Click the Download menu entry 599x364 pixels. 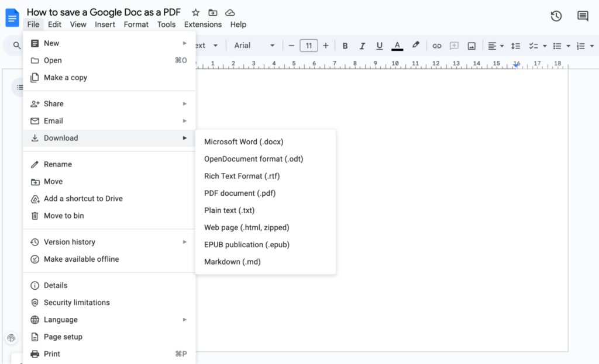[109, 138]
